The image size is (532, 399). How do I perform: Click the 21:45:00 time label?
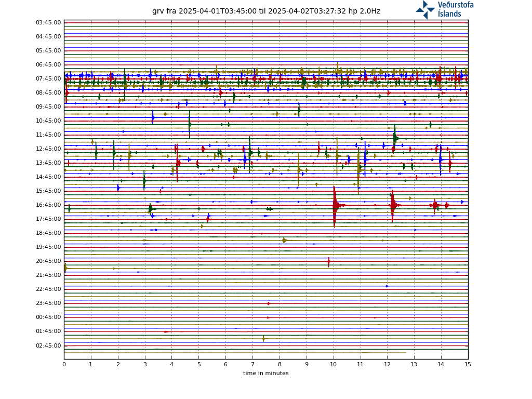48,275
